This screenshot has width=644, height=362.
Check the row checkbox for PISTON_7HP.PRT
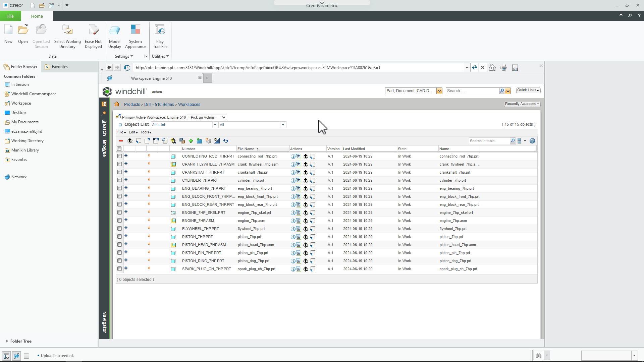pos(119,237)
